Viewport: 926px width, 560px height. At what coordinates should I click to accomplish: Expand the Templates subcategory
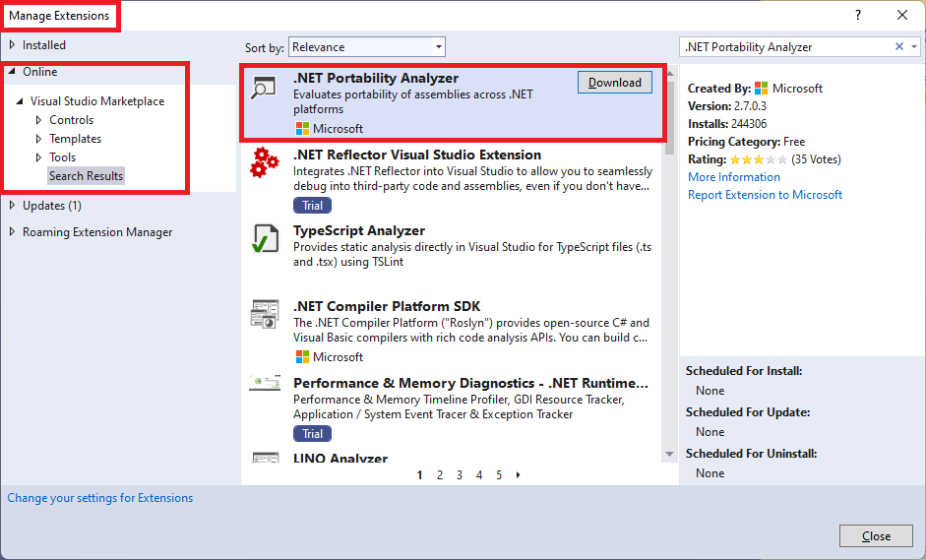pyautogui.click(x=38, y=139)
